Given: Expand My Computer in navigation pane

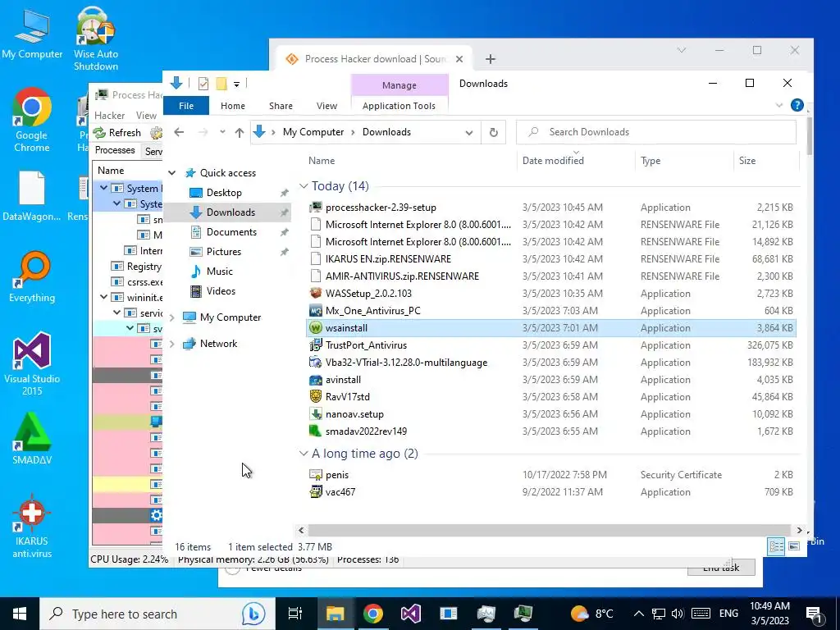Looking at the screenshot, I should pyautogui.click(x=172, y=317).
